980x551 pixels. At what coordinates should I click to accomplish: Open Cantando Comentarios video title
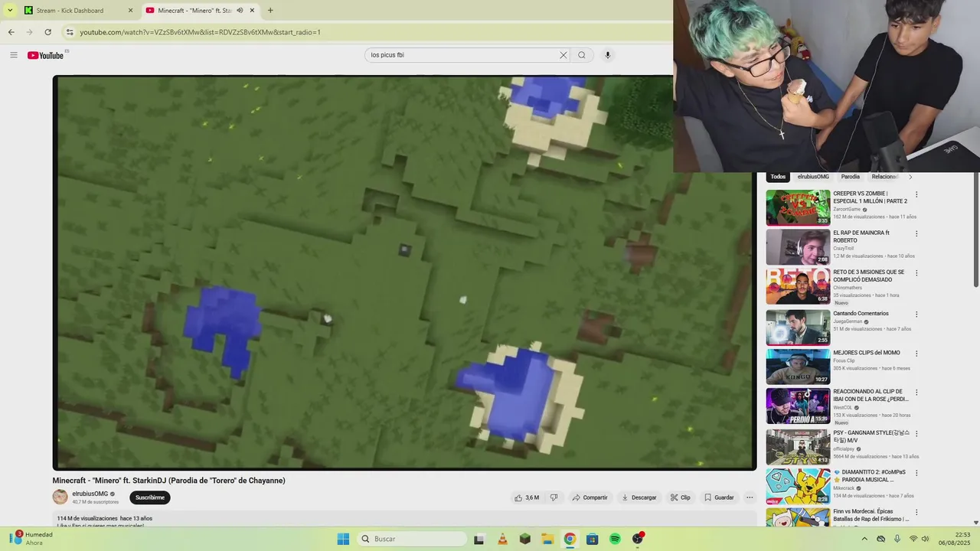point(861,314)
